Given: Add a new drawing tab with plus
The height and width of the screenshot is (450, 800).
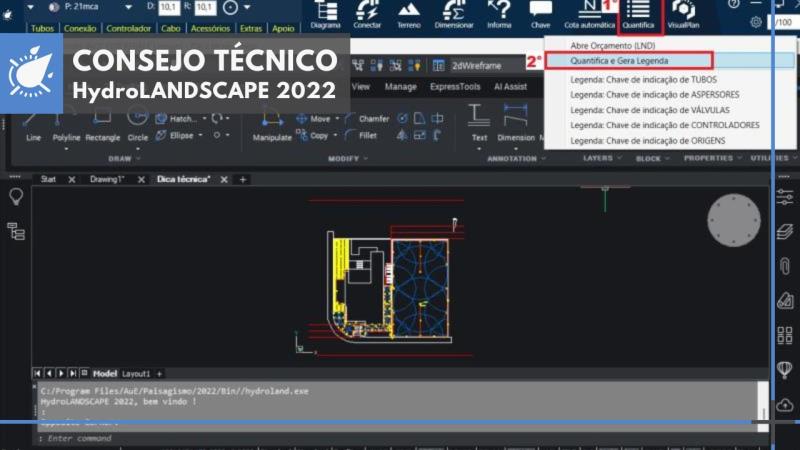Looking at the screenshot, I should click(243, 180).
